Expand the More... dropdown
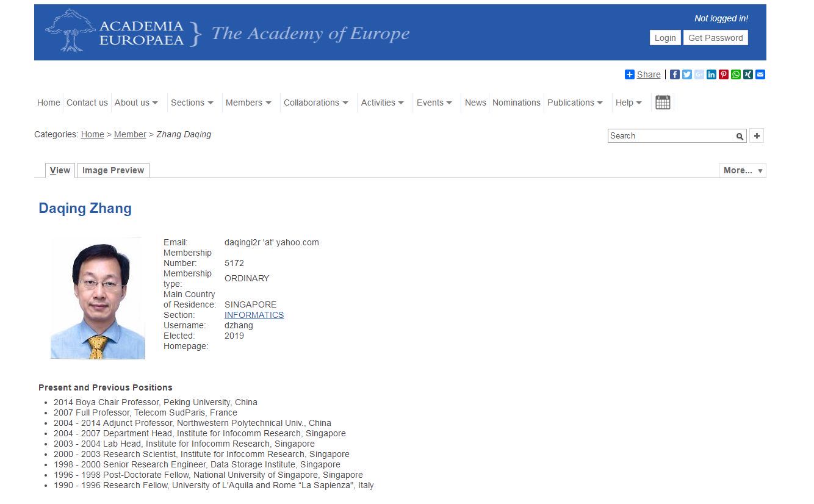 [742, 171]
